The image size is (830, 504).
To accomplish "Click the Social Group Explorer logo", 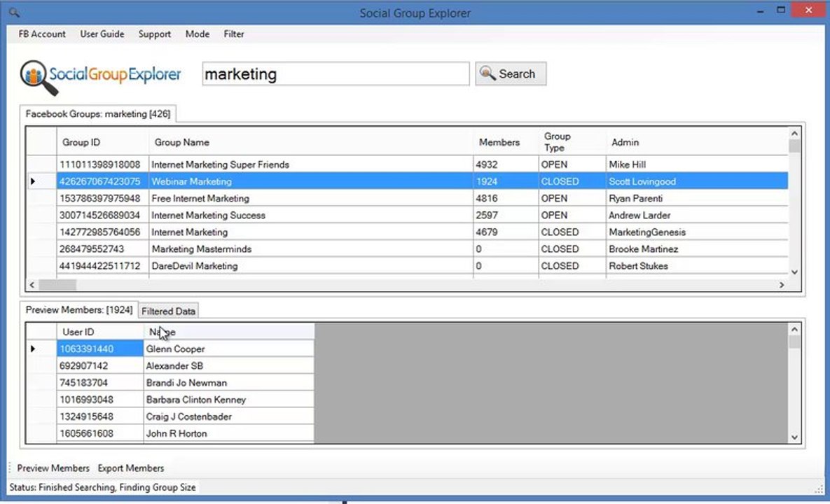I will point(101,77).
